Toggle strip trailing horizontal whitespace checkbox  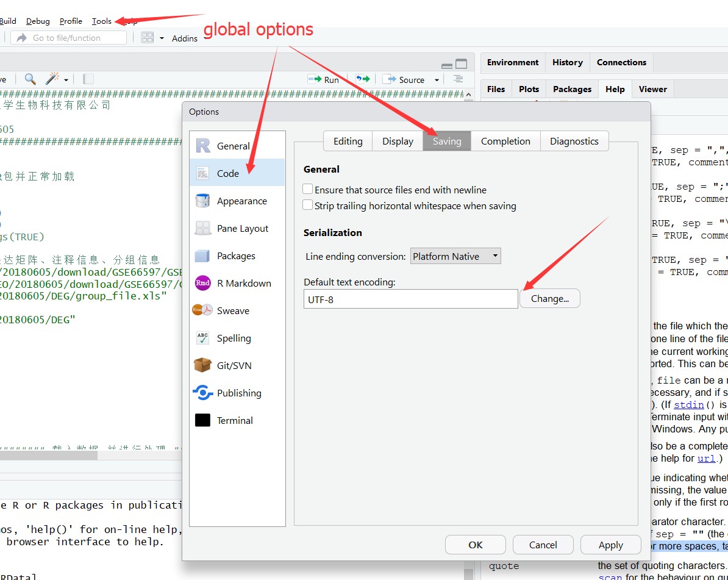309,206
